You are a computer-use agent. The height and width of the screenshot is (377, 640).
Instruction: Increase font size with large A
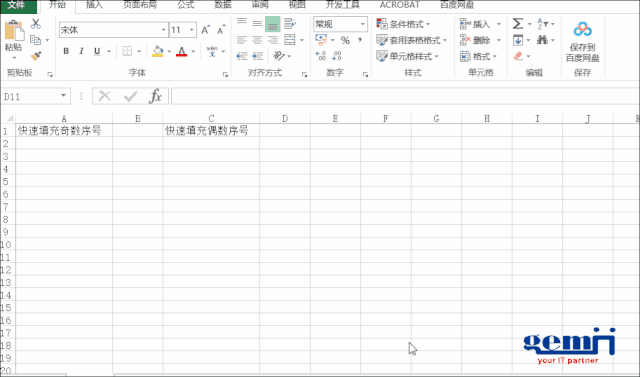point(206,30)
